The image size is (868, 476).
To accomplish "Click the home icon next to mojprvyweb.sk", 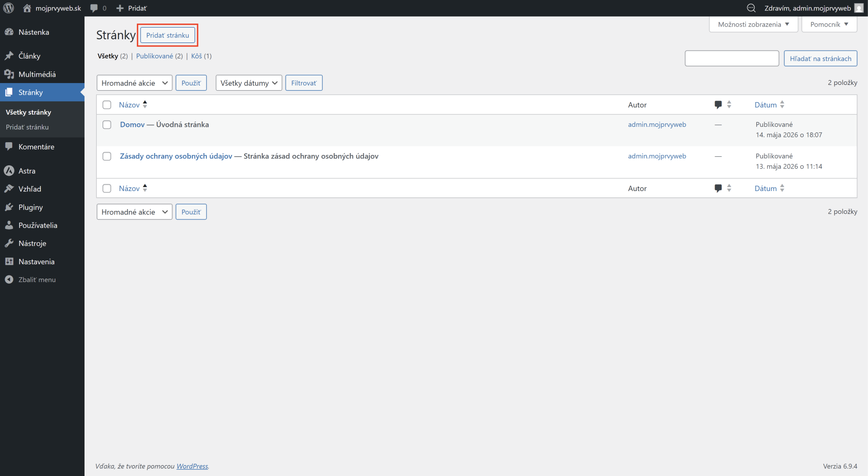I will 27,8.
